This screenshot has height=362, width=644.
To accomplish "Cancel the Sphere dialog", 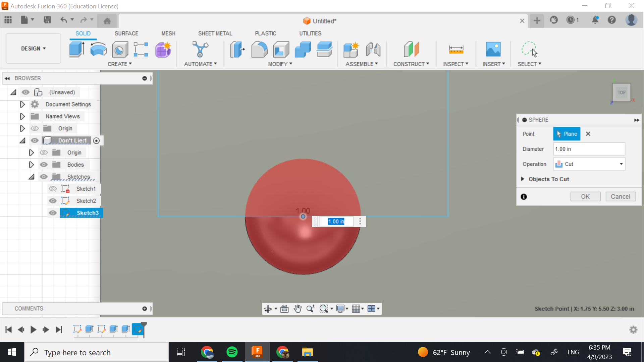I will pyautogui.click(x=620, y=196).
